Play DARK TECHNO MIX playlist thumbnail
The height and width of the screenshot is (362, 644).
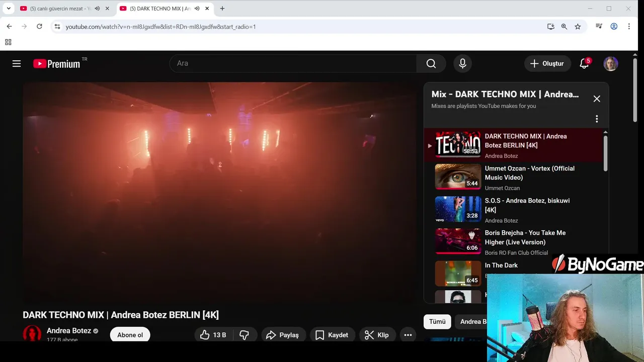pyautogui.click(x=458, y=144)
